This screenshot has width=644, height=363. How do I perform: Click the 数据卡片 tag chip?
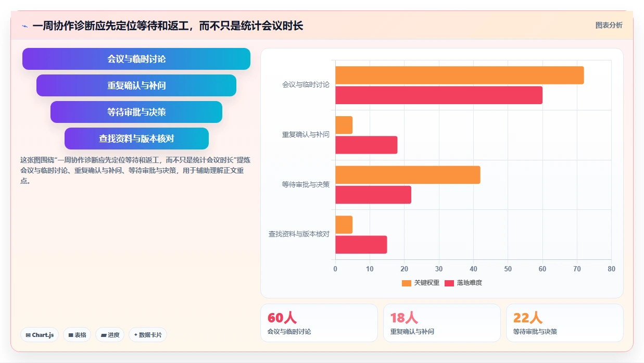pos(148,335)
